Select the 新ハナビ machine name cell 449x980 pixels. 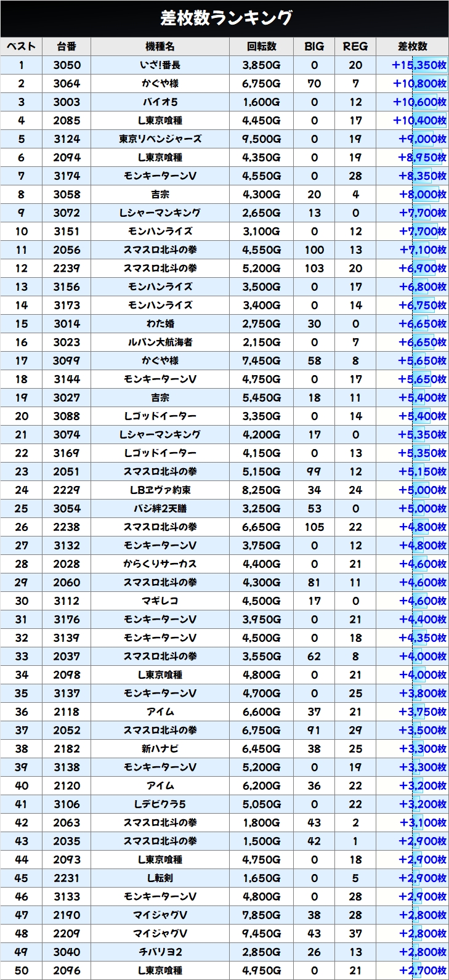click(160, 749)
